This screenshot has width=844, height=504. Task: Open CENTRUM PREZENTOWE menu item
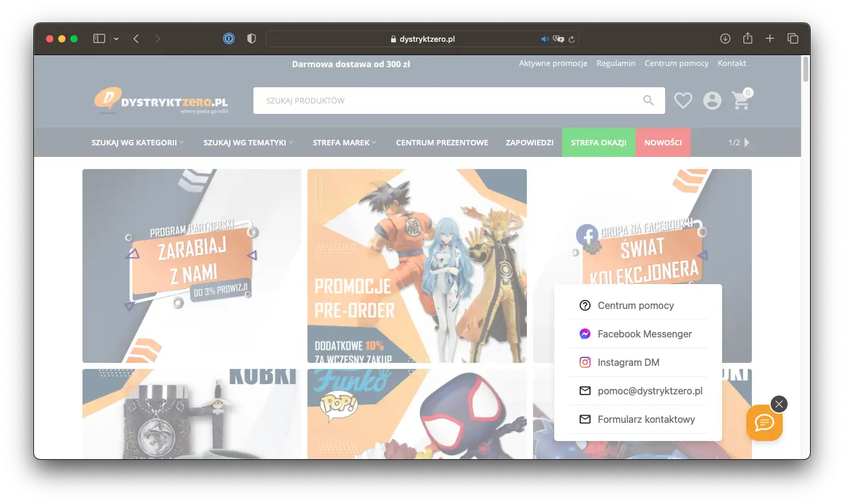coord(442,142)
